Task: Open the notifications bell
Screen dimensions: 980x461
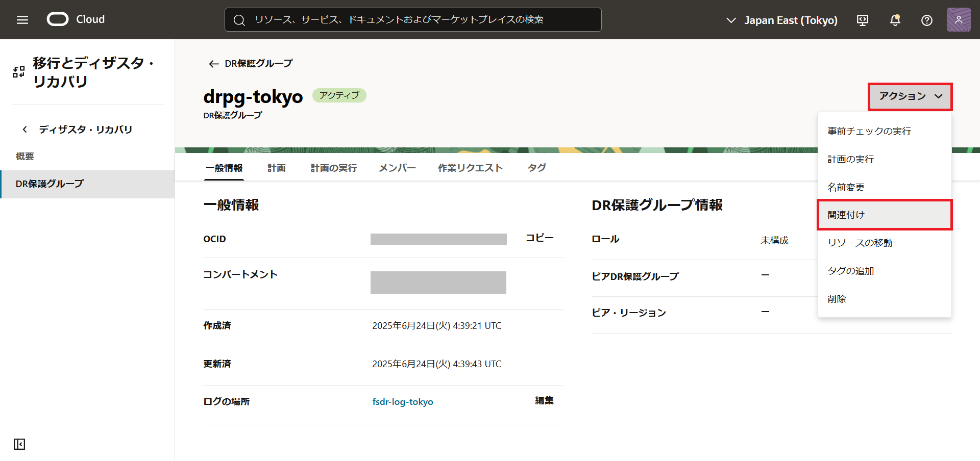Action: pos(895,20)
